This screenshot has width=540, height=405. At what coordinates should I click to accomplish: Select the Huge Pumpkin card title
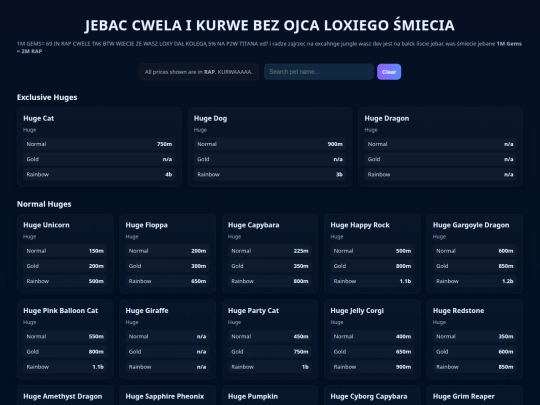[x=253, y=396]
